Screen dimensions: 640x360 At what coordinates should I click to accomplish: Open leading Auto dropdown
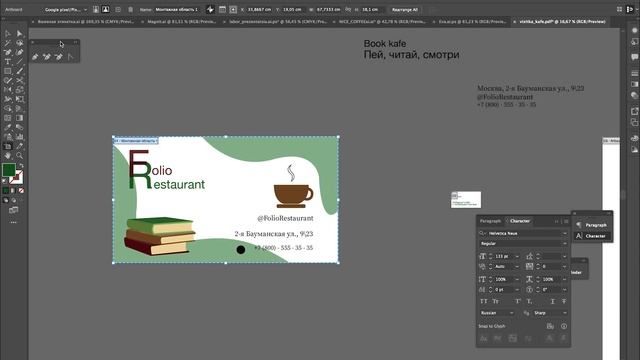pos(518,267)
